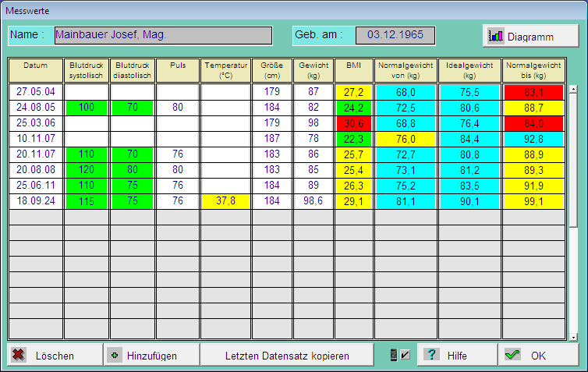The height and width of the screenshot is (372, 588).
Task: Click the bar chart Diagramm icon
Action: coord(496,36)
